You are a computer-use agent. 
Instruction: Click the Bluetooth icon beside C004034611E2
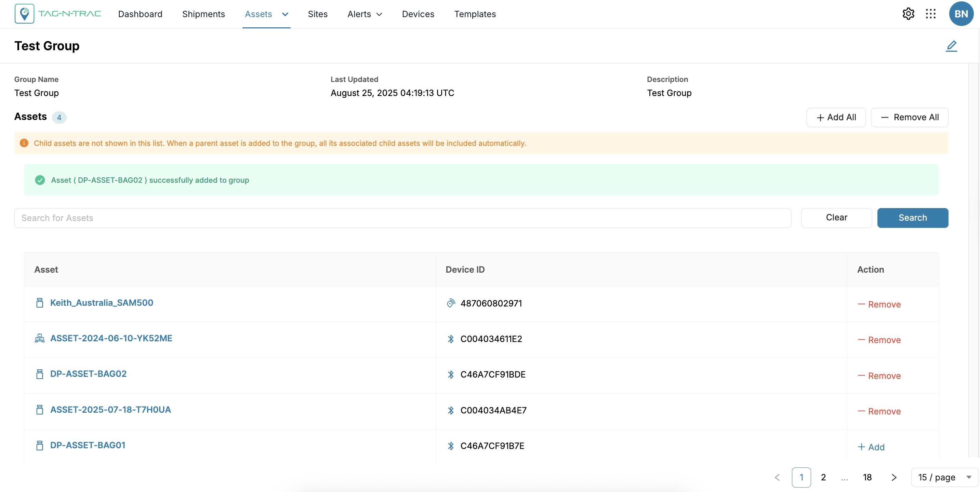(451, 339)
